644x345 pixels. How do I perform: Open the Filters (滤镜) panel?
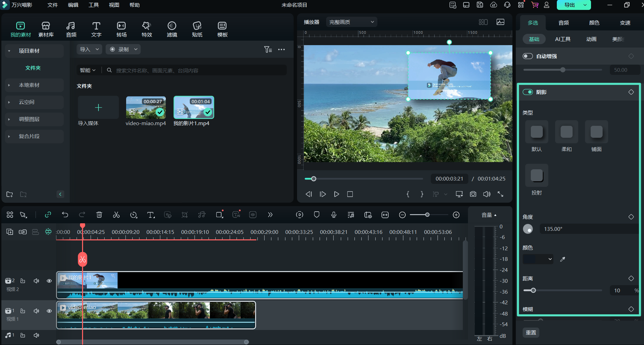point(172,29)
